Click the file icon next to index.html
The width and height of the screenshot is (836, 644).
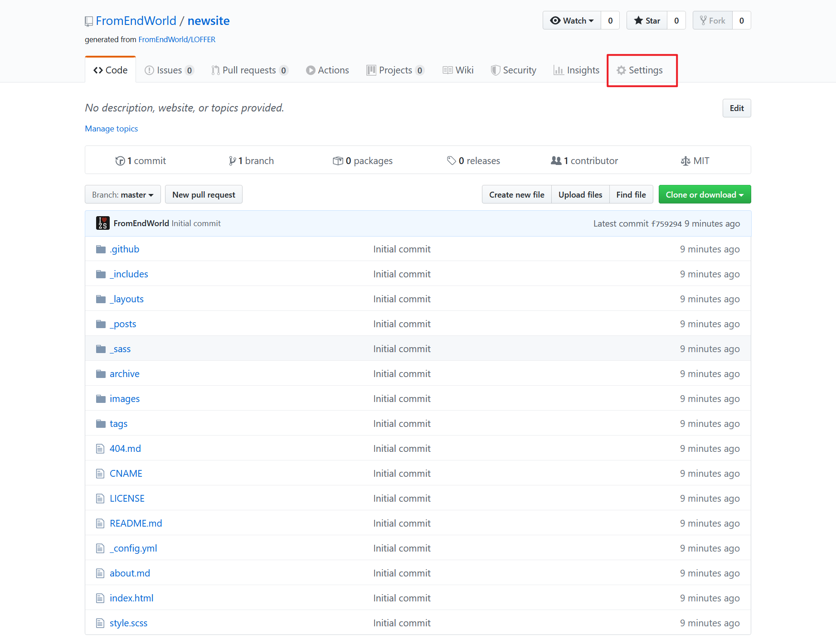coord(100,598)
